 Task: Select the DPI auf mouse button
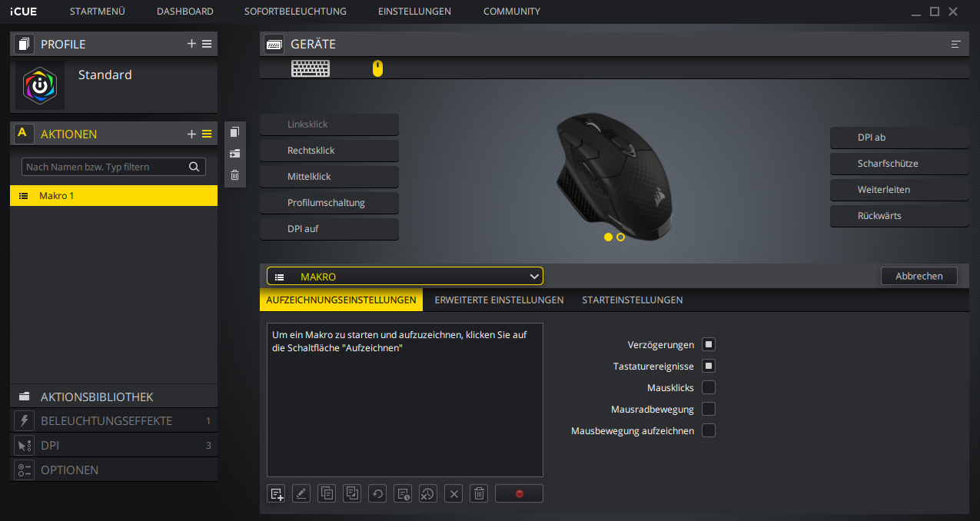point(329,229)
